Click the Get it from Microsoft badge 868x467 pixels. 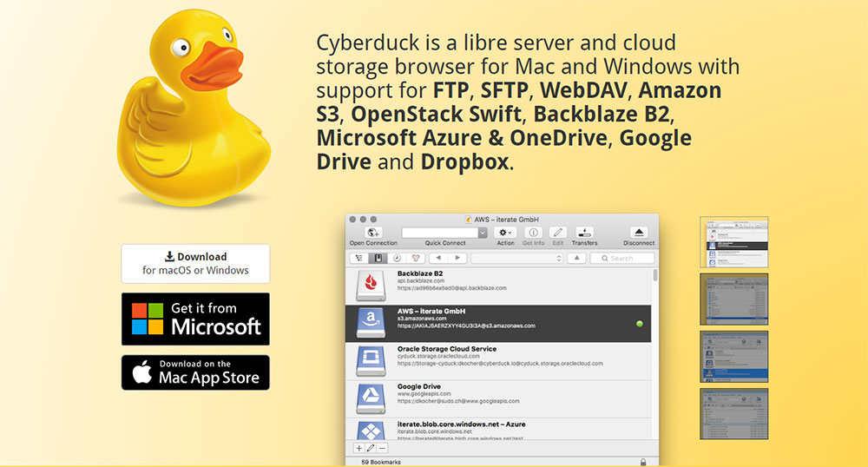195,319
